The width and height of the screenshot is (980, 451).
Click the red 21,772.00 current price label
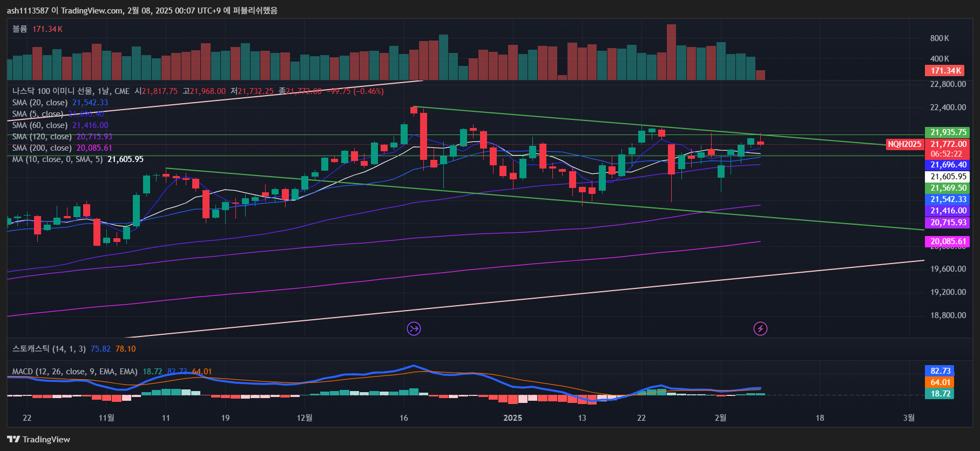948,144
